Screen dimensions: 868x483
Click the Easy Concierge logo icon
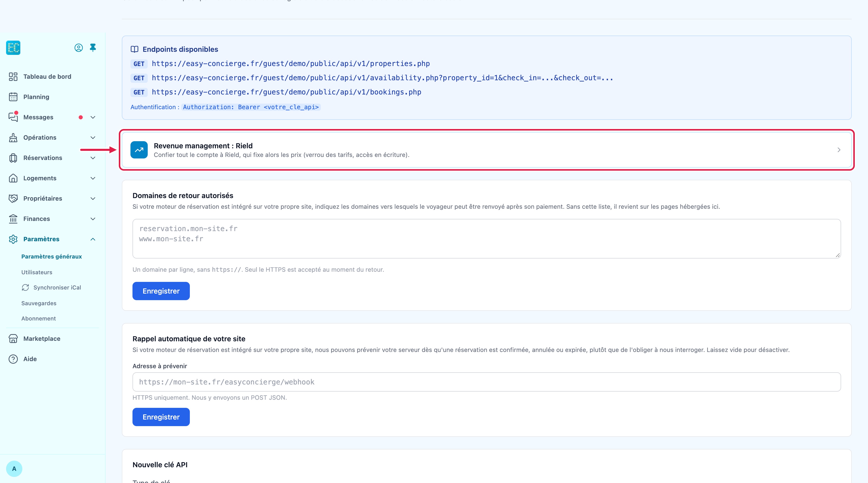coord(13,47)
